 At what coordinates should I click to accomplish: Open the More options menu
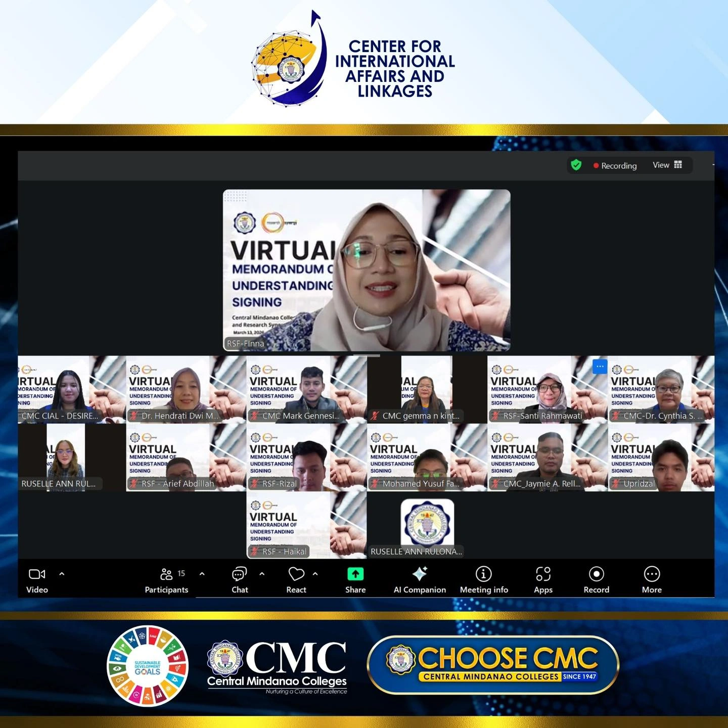[652, 574]
